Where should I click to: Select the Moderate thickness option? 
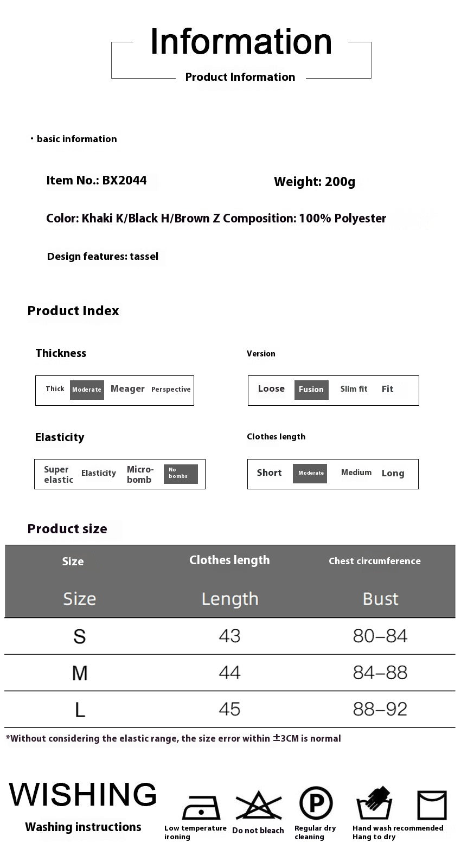[87, 390]
